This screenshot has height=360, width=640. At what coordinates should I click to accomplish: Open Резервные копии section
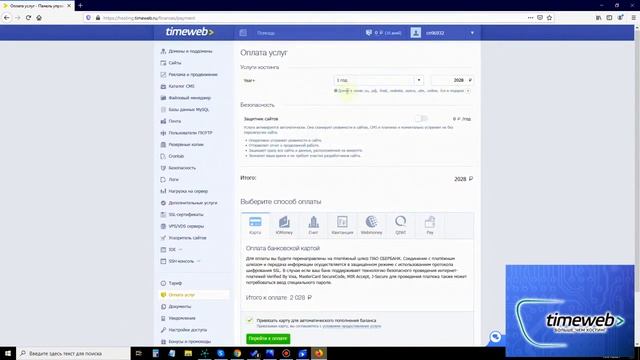[182, 144]
